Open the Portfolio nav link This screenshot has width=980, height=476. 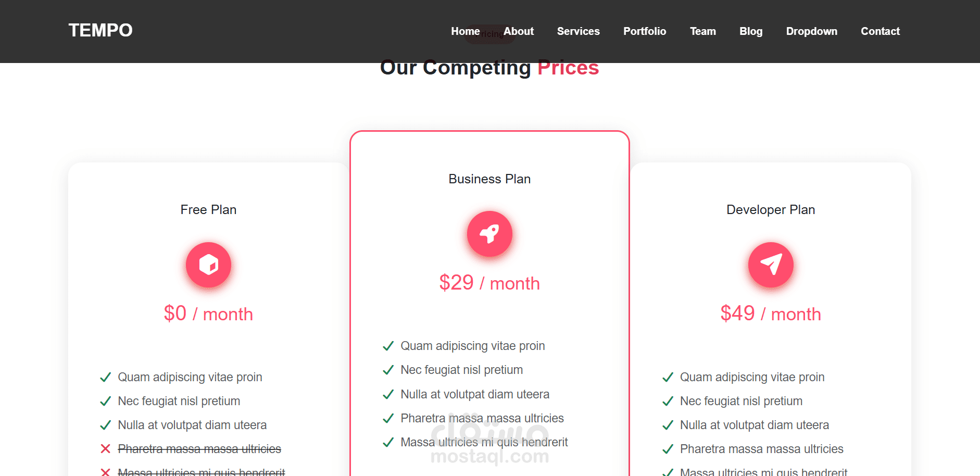(x=645, y=31)
